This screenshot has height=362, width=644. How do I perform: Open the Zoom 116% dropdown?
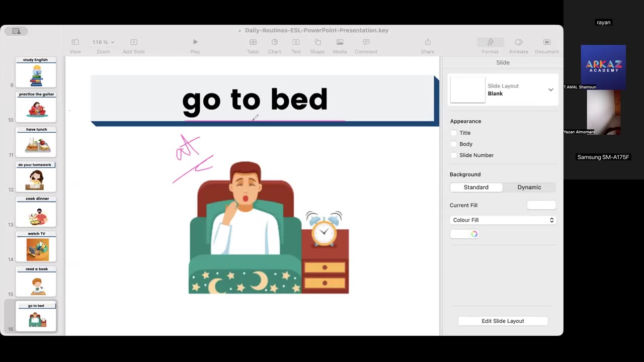click(103, 42)
